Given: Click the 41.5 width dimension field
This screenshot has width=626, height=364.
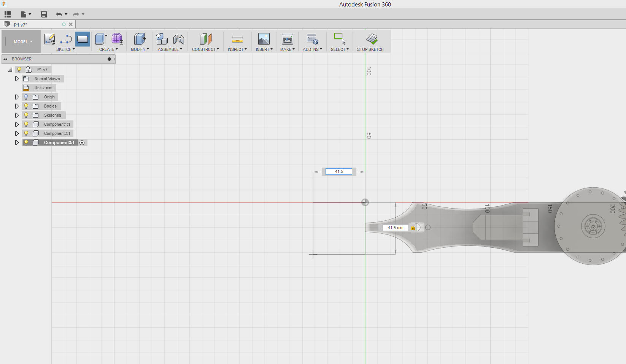Looking at the screenshot, I should tap(339, 172).
